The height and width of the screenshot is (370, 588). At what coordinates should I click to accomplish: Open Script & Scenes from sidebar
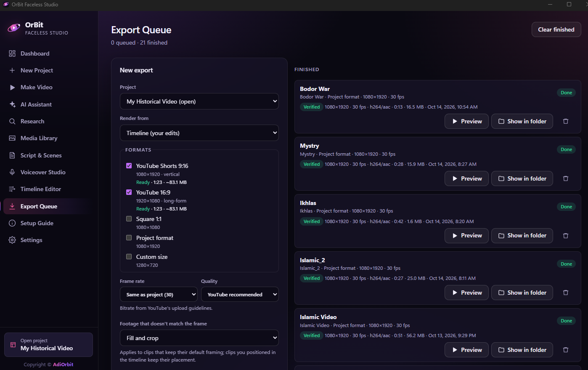pos(48,155)
